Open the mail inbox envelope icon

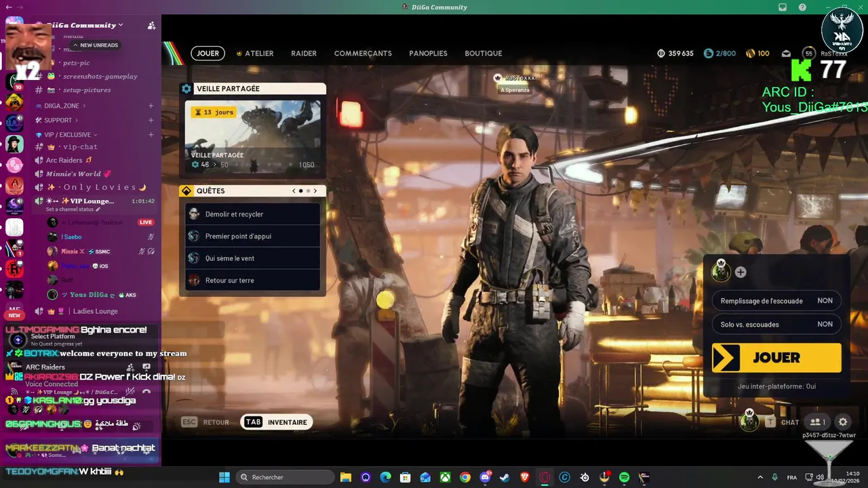pos(786,54)
